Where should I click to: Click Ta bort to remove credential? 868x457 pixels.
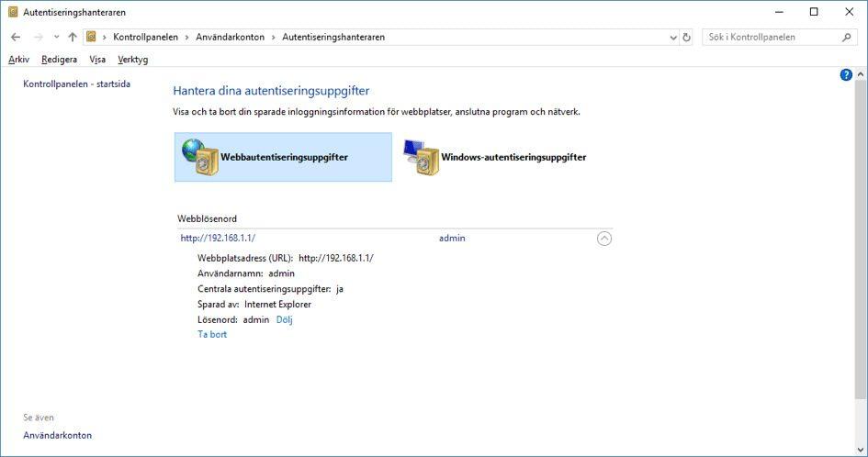tap(212, 335)
